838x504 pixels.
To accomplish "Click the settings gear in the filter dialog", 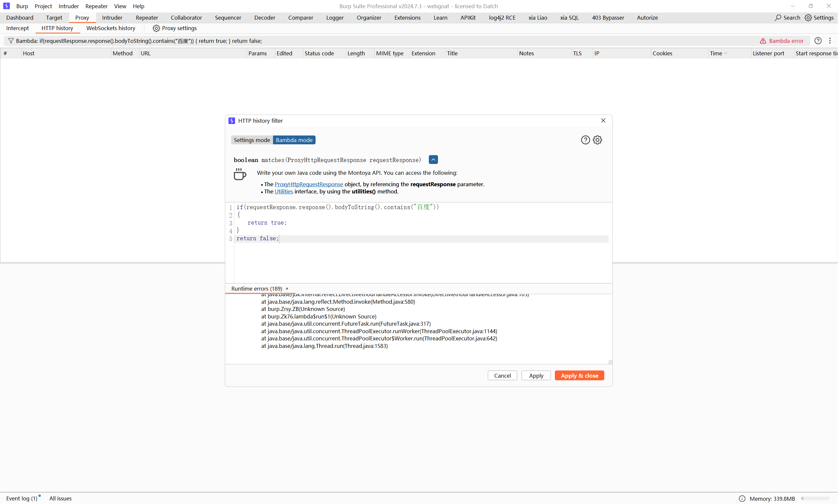I will point(597,140).
